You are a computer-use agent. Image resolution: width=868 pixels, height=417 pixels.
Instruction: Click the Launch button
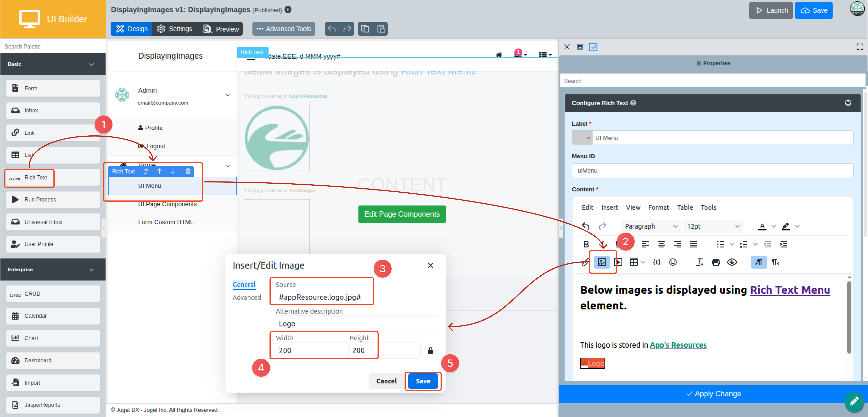pyautogui.click(x=771, y=10)
